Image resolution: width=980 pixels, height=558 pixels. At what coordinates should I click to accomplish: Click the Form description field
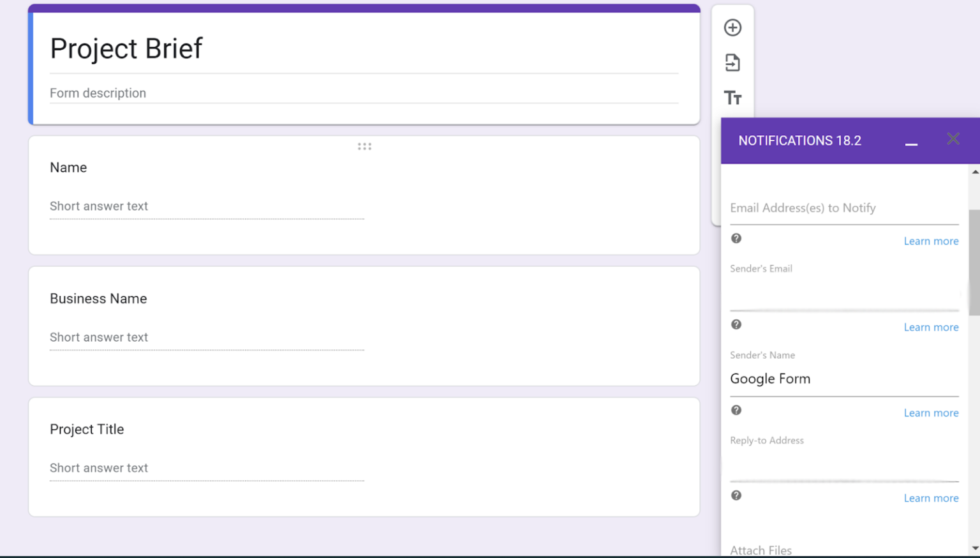[x=364, y=93]
